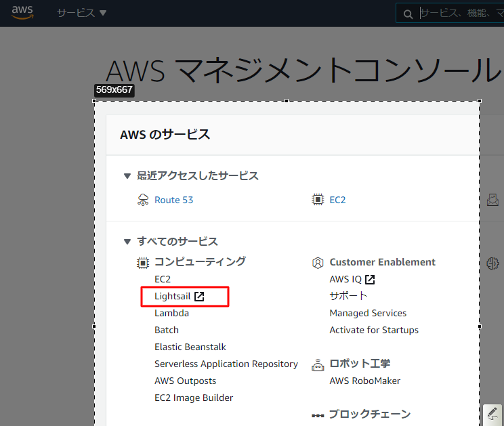Screen dimensions: 504x426
Task: Click the Customer Enablement category icon
Action: 317,263
